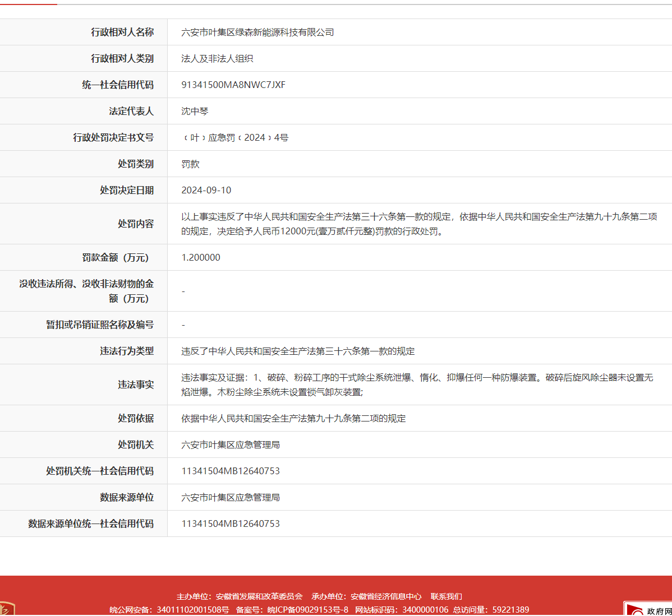Click the document number （叶）应急罚（2024）4号
Viewport: 672px width, 616px height.
pos(235,138)
